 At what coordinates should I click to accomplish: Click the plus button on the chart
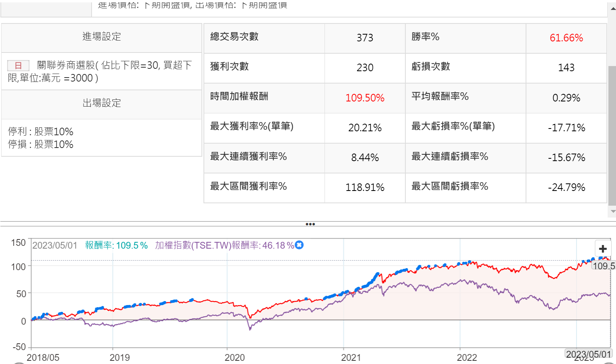(x=602, y=249)
